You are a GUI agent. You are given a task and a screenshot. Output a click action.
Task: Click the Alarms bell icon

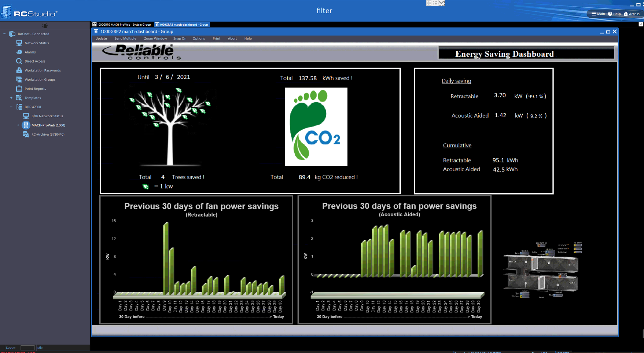click(19, 52)
